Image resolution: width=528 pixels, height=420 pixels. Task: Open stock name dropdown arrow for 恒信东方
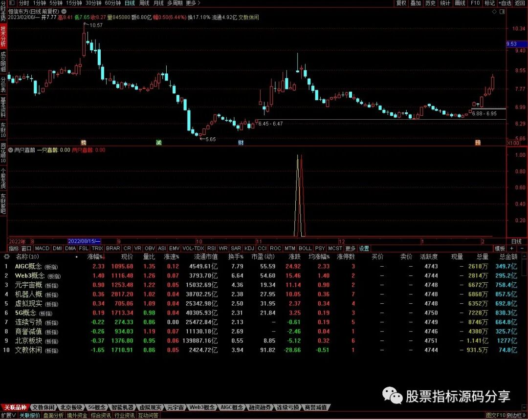pos(64,11)
